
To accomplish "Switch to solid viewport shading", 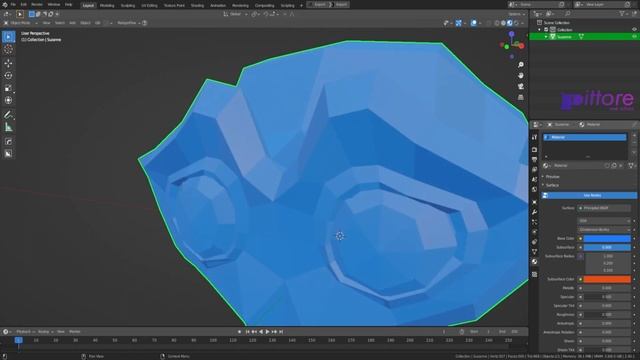I will [x=503, y=23].
